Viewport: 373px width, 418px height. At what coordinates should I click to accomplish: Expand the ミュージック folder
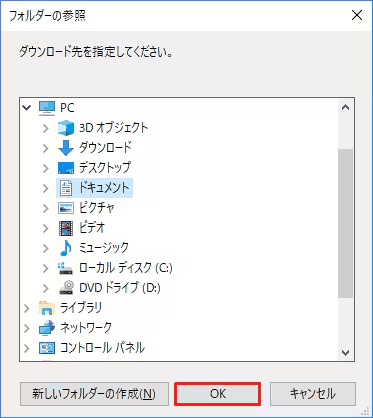click(46, 248)
